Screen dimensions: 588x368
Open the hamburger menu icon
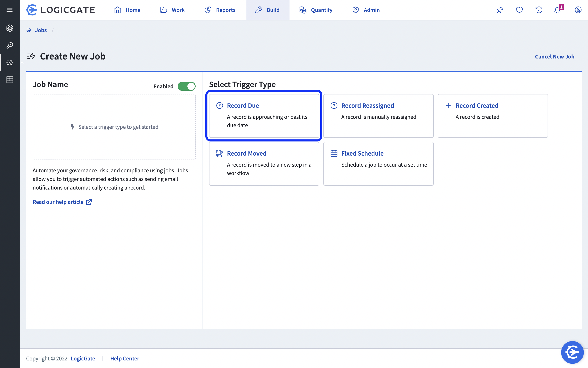[x=10, y=10]
